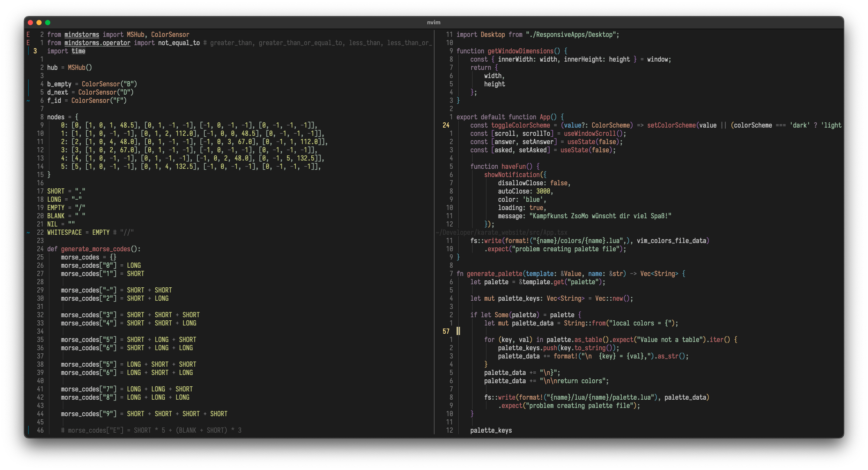Click the showNotification call in haveFun
The image size is (868, 470).
(x=512, y=175)
